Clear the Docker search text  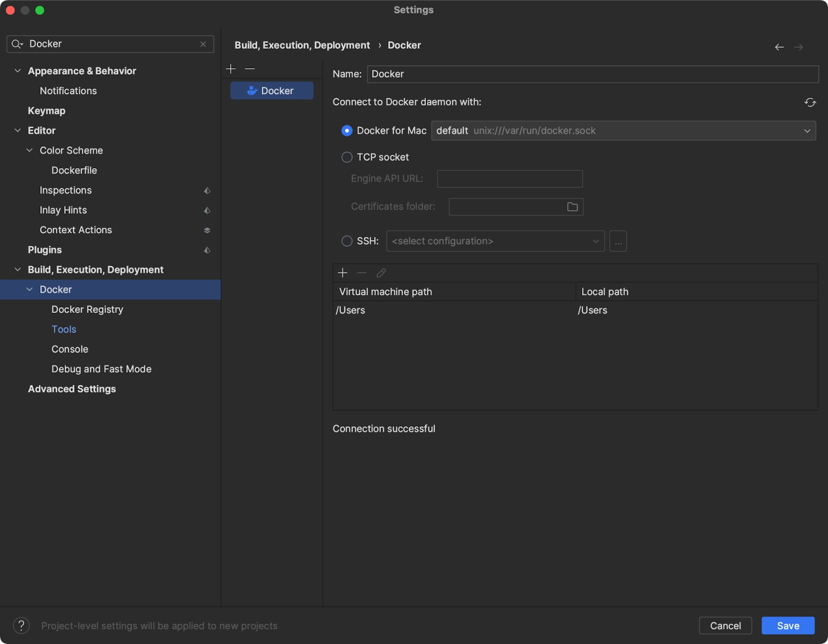pyautogui.click(x=203, y=44)
